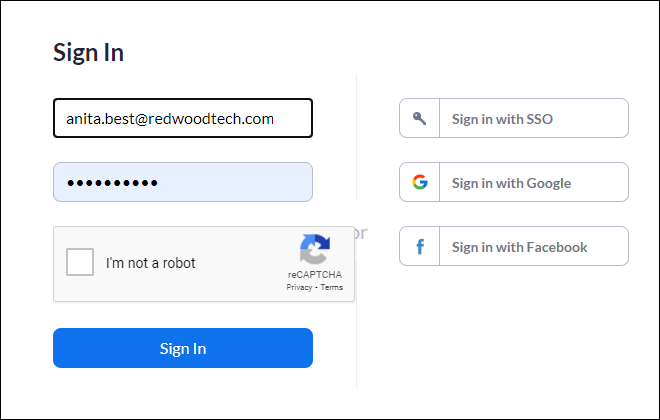
Task: Click the "I'm not a robot" label text
Action: [151, 264]
